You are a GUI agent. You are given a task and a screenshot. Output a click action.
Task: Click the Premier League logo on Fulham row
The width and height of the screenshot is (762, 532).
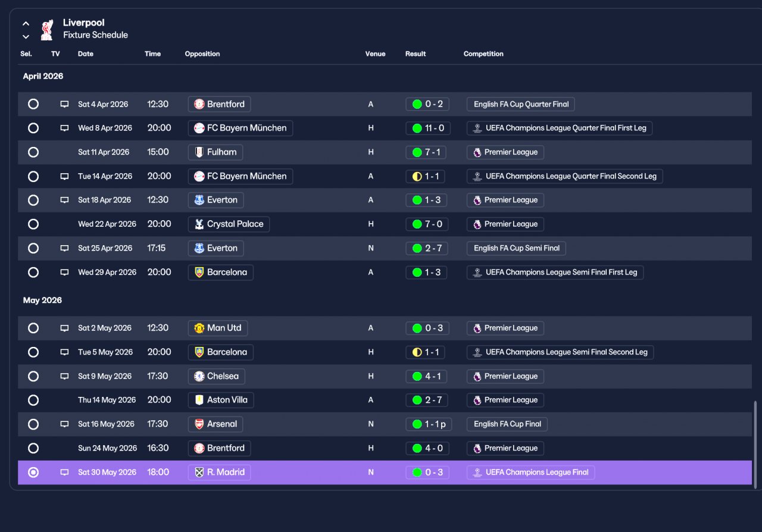[x=477, y=152]
